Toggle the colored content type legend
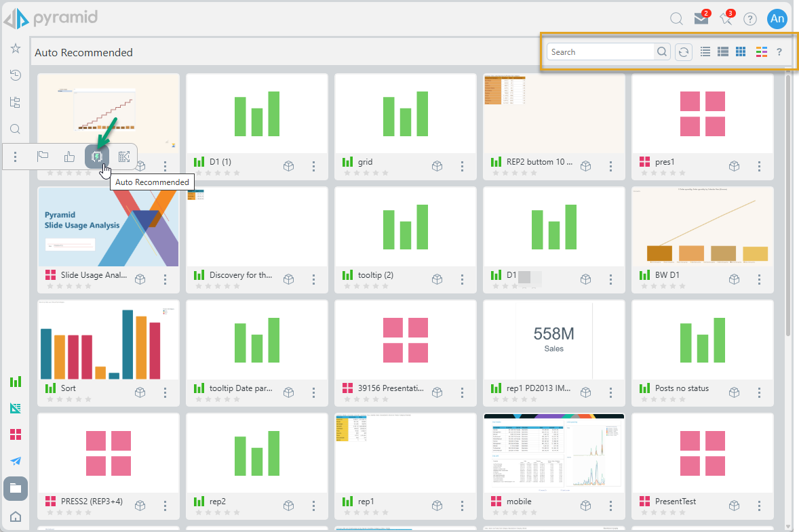This screenshot has height=532, width=799. pyautogui.click(x=761, y=52)
